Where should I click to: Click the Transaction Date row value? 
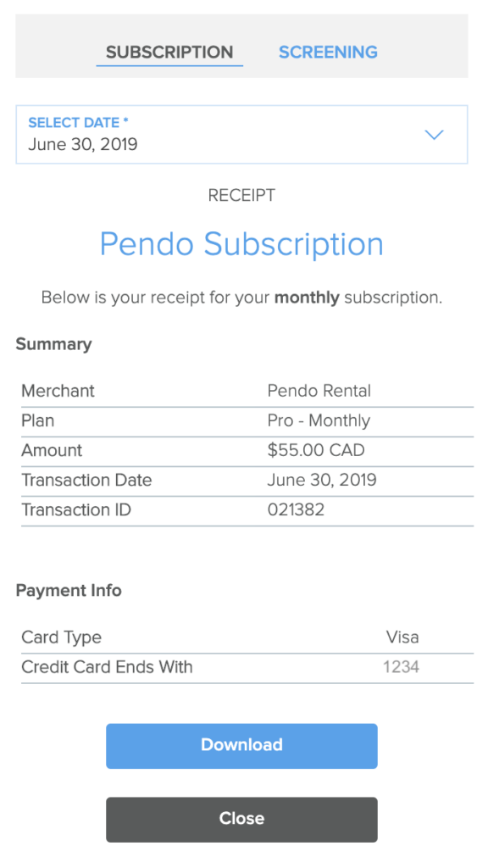click(x=322, y=480)
